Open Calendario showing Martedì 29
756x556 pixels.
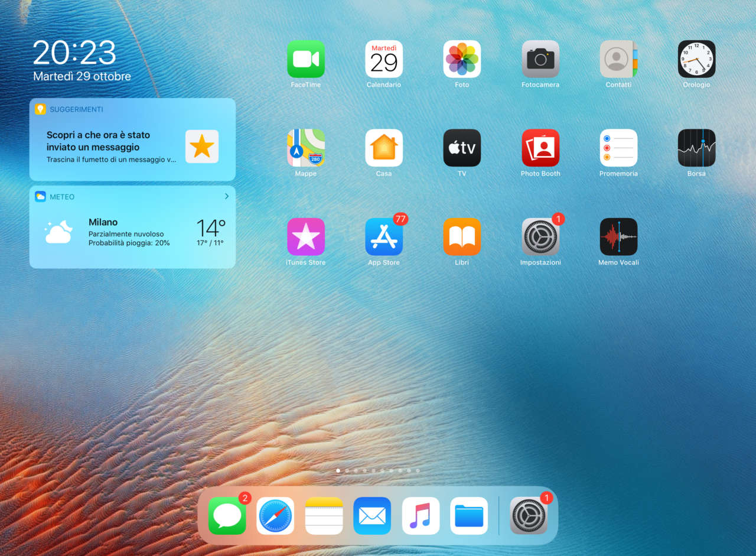click(x=384, y=59)
